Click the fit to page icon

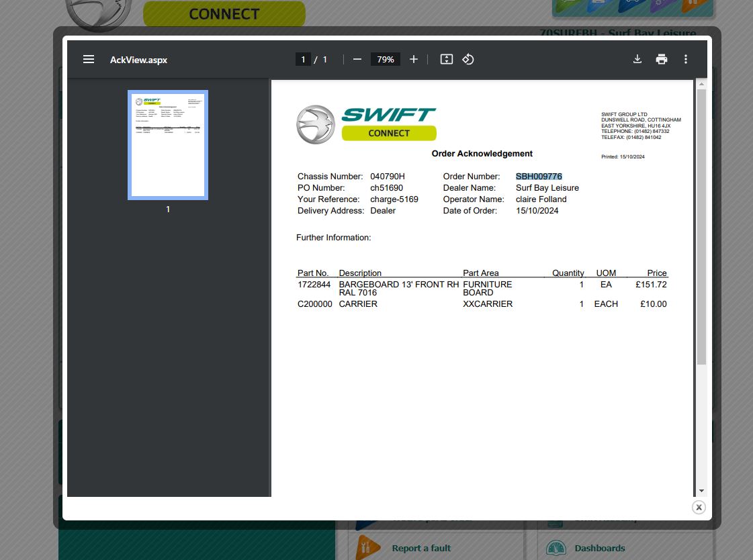tap(447, 59)
